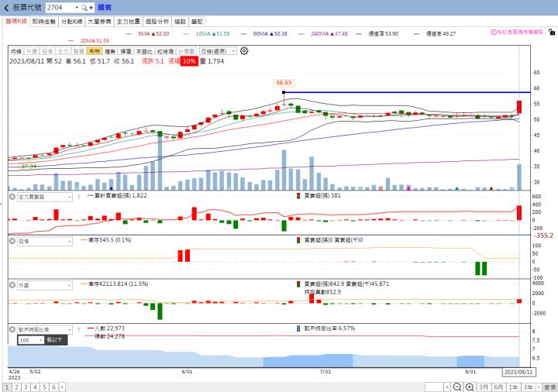Zoom in the chart with plus magnifier
The image size is (558, 392).
click(470, 387)
